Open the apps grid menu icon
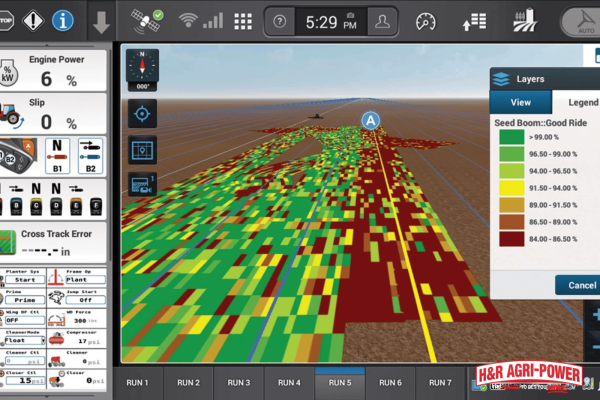This screenshot has width=600, height=400. pyautogui.click(x=243, y=21)
